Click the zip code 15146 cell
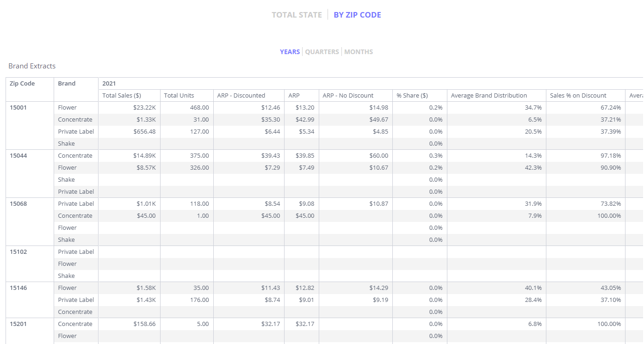Screen dimensions: 644x344 pos(19,288)
